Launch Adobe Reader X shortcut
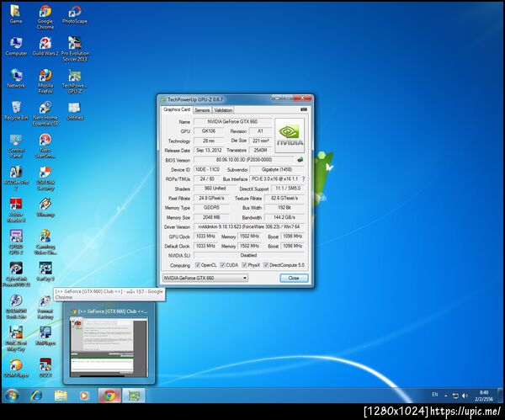Viewport: 505px width, 420px height. (x=16, y=210)
